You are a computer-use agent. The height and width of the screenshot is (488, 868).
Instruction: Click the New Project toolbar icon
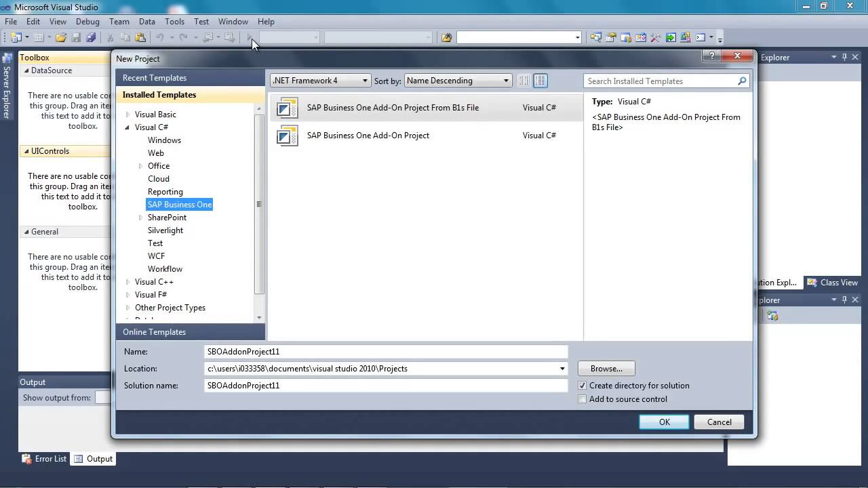point(16,38)
